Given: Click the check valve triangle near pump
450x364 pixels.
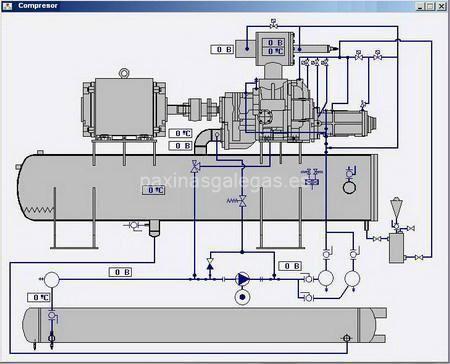Looking at the screenshot, I should click(x=210, y=263).
